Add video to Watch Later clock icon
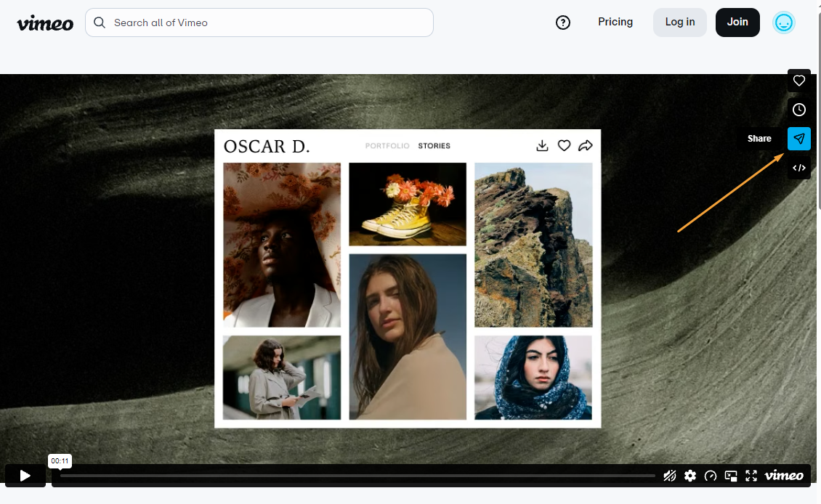This screenshot has width=821, height=504. pyautogui.click(x=799, y=110)
